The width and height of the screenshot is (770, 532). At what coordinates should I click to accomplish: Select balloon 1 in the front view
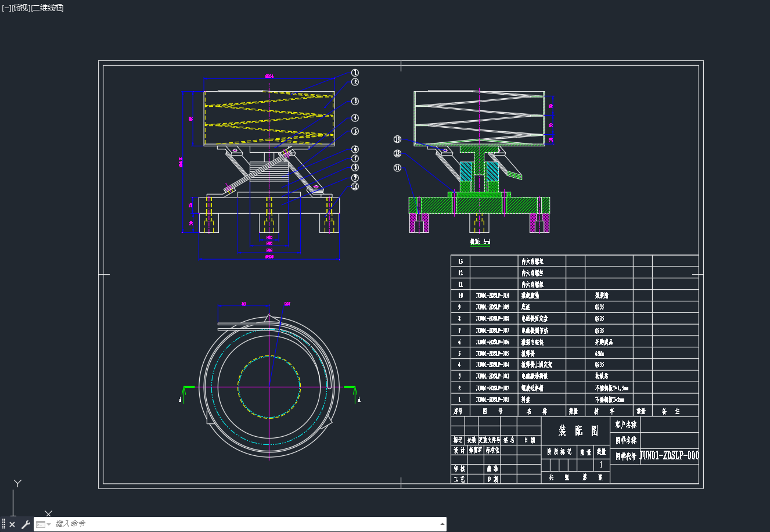click(x=355, y=73)
